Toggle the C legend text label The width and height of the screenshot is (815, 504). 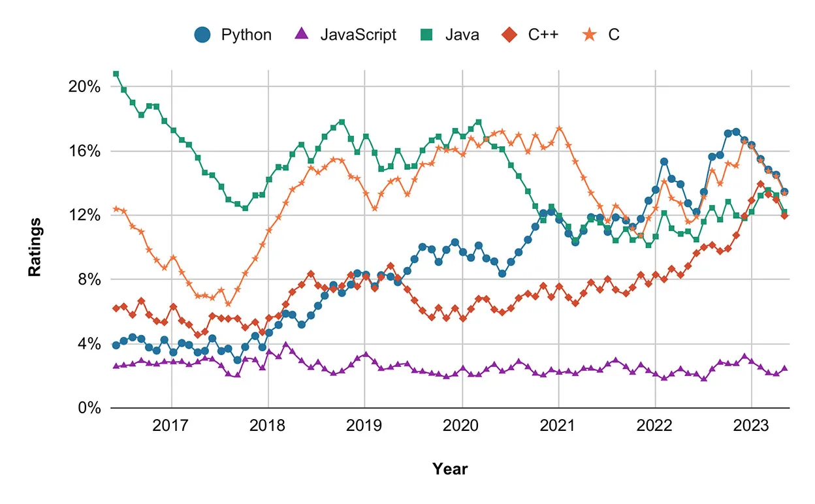614,35
